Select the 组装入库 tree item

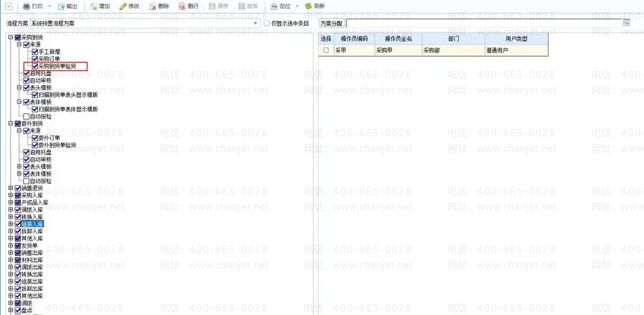(x=32, y=224)
